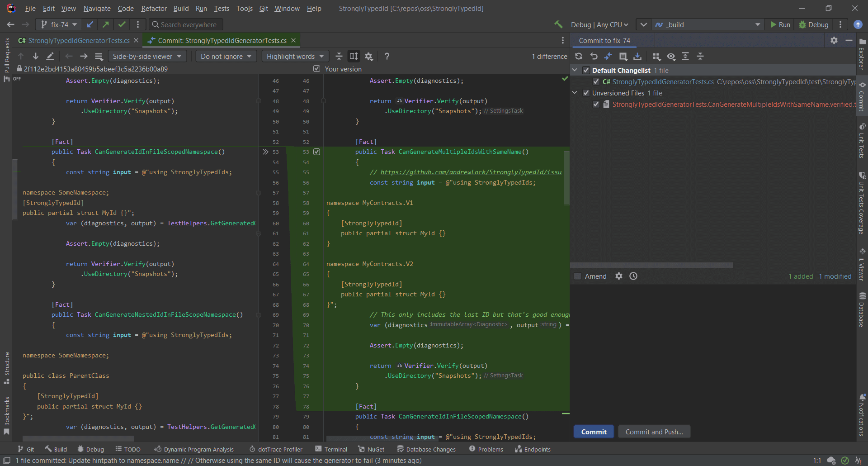The height and width of the screenshot is (466, 868).
Task: Click right diff pane horizontal scrollbar
Action: pyautogui.click(x=382, y=438)
